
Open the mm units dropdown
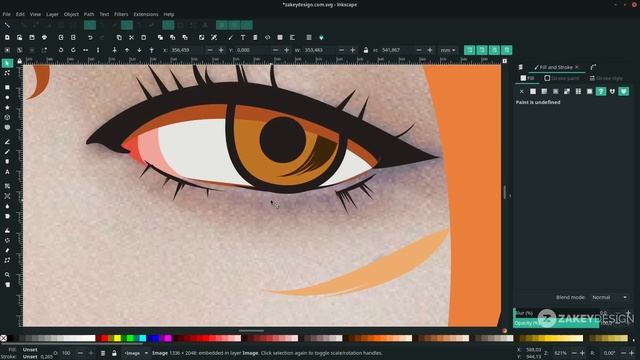pos(448,50)
